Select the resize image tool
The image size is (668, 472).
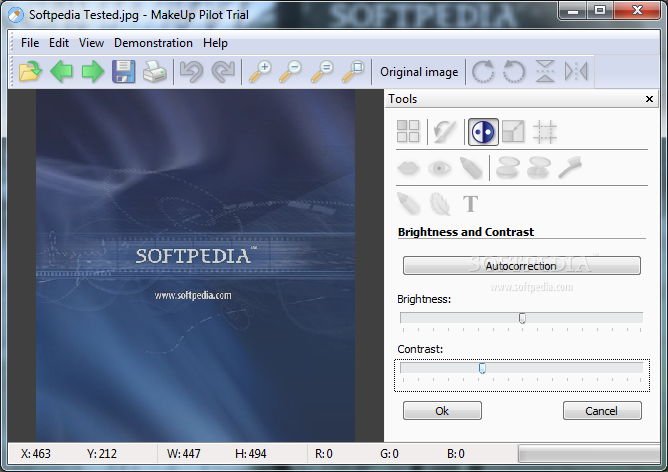(513, 131)
